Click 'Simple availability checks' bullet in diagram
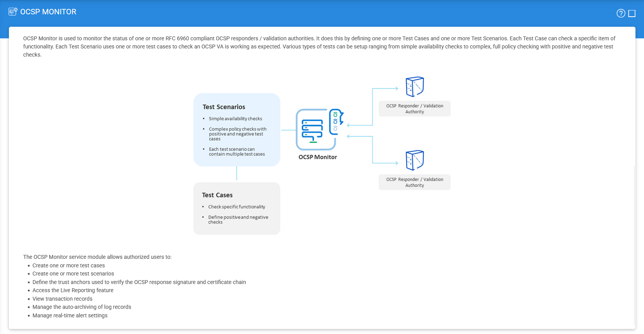 click(x=235, y=119)
